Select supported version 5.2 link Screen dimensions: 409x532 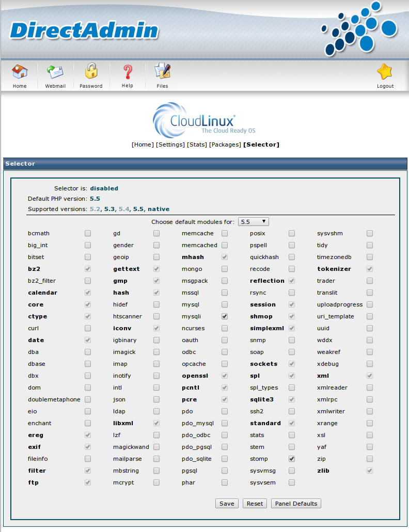[95, 209]
